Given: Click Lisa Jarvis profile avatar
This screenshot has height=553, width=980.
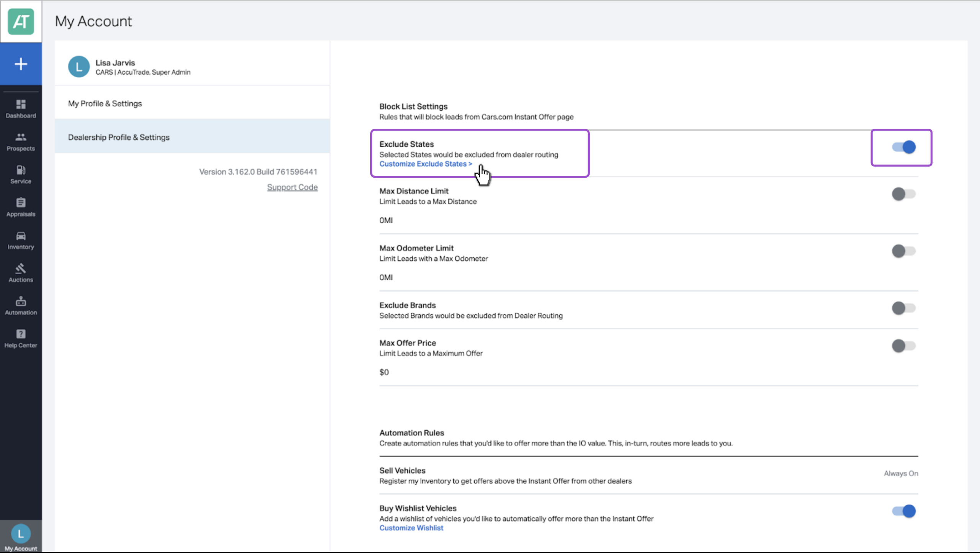Looking at the screenshot, I should [79, 67].
